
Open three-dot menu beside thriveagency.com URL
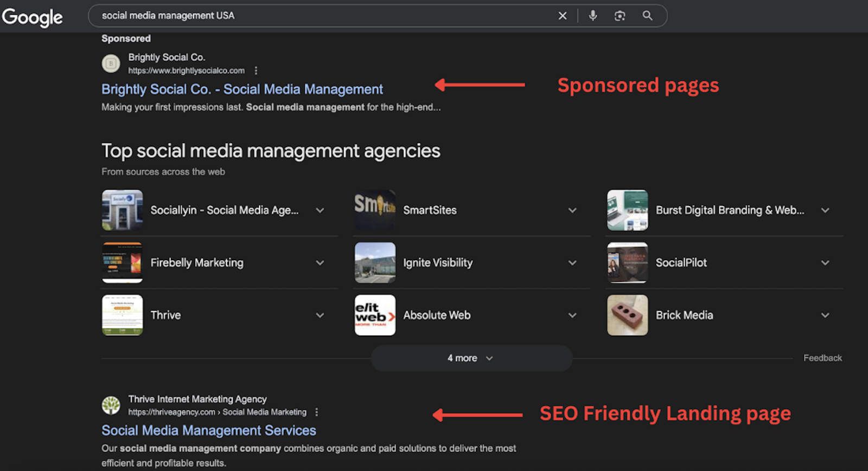pyautogui.click(x=317, y=412)
